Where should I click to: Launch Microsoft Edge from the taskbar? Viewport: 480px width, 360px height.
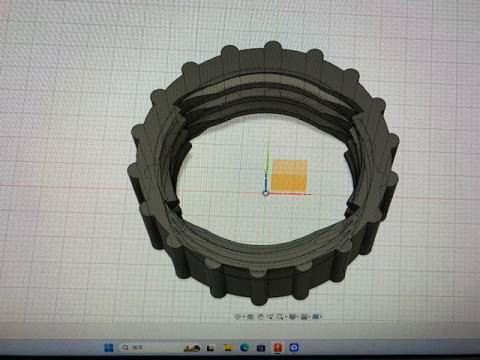tap(245, 348)
